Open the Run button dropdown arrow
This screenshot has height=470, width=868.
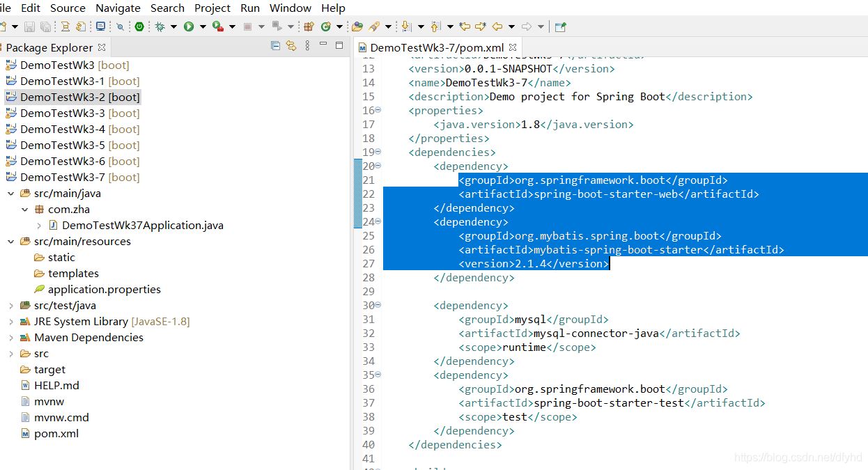coord(203,26)
